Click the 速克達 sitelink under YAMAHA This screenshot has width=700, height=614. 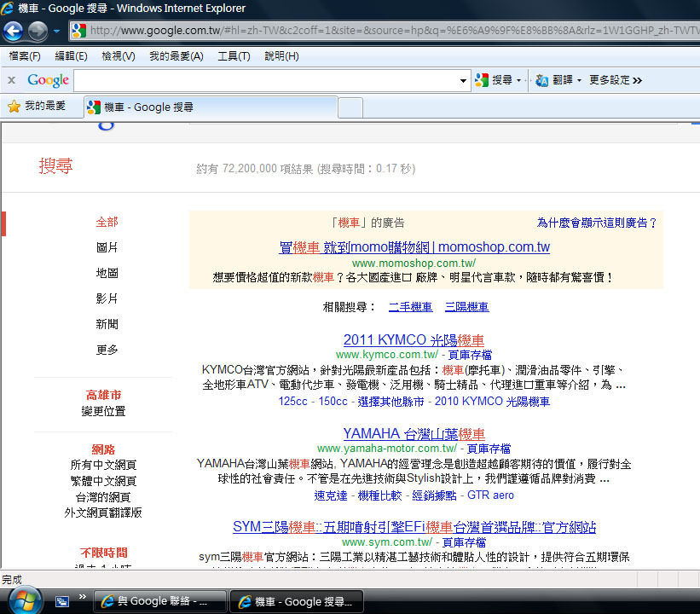click(x=331, y=495)
